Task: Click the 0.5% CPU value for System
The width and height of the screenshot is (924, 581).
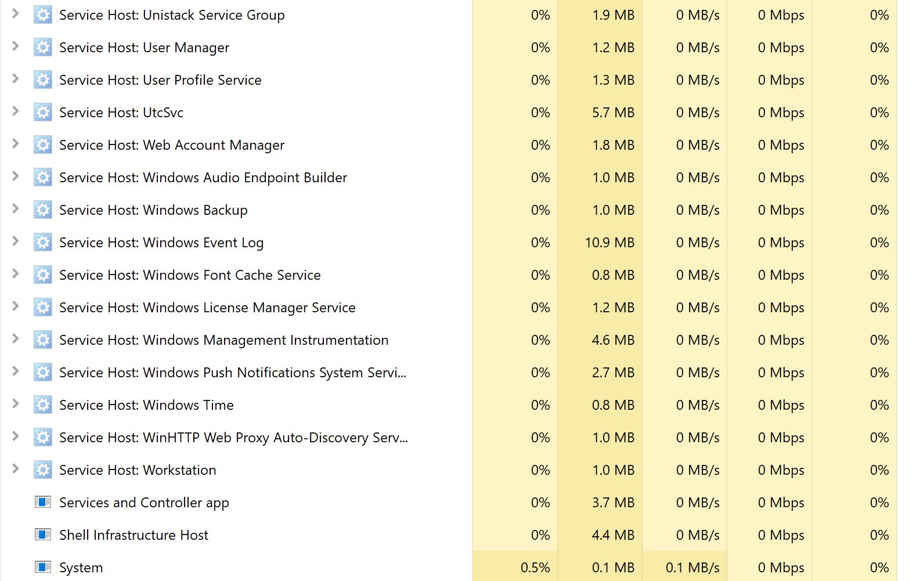Action: (x=535, y=568)
